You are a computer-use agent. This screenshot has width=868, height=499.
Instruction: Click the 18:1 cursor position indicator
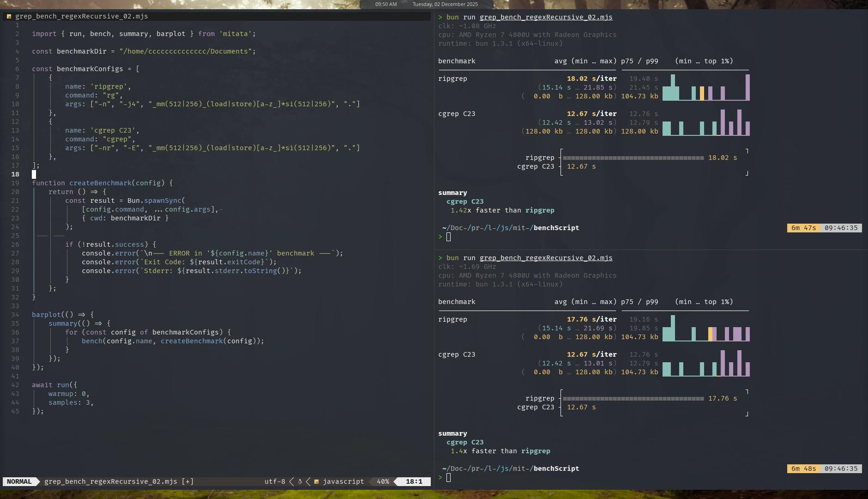click(414, 481)
